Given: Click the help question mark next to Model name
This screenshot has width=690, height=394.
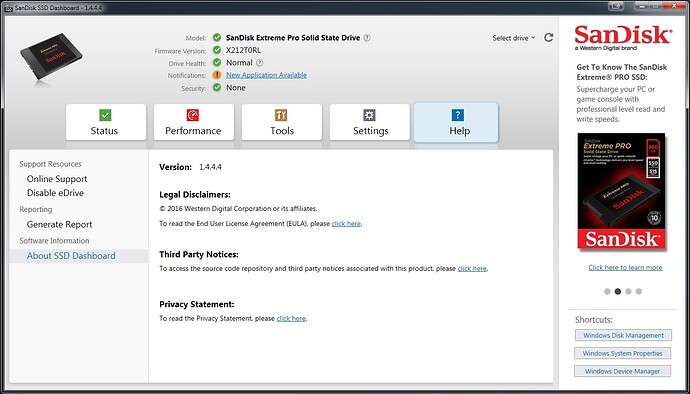Looking at the screenshot, I should point(367,38).
